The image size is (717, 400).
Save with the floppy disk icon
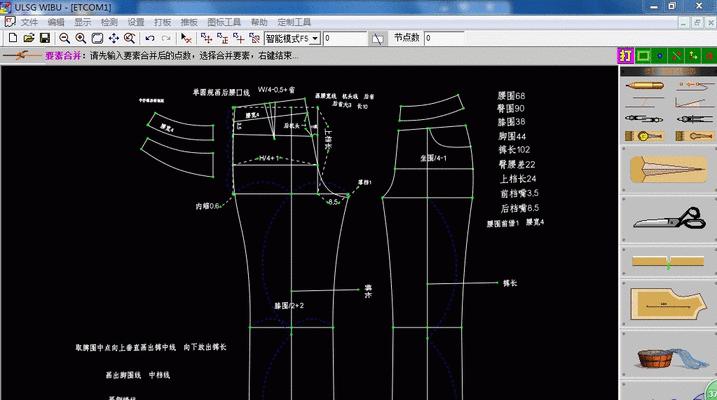pos(45,38)
